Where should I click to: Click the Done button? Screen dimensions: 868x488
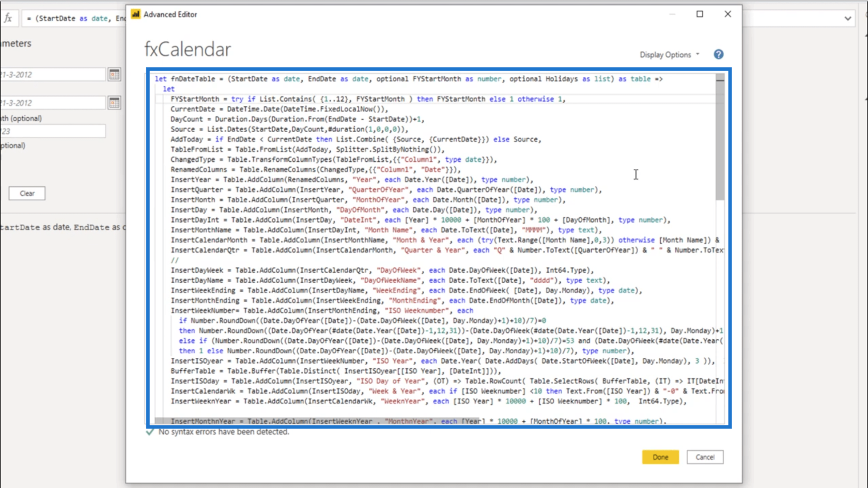click(x=660, y=457)
